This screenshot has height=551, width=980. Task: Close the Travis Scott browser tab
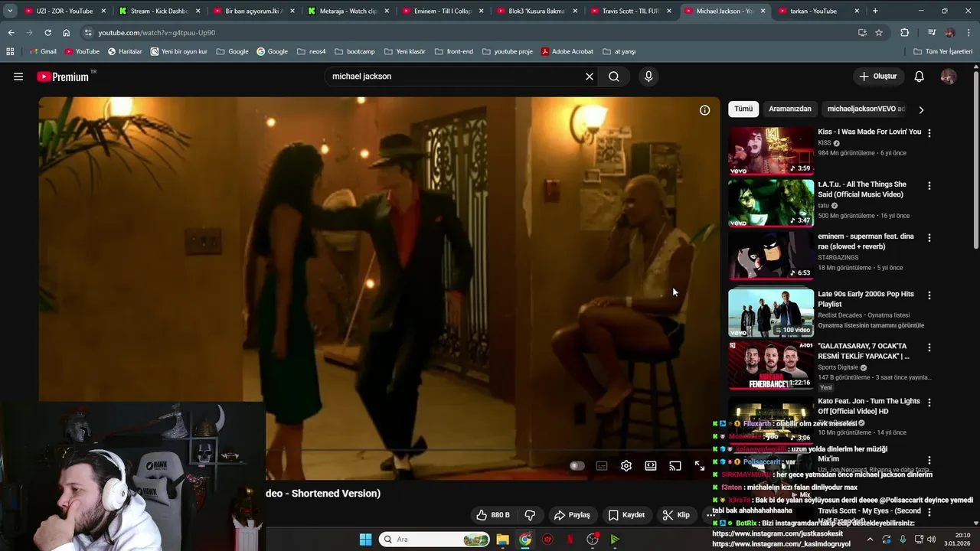click(x=668, y=11)
